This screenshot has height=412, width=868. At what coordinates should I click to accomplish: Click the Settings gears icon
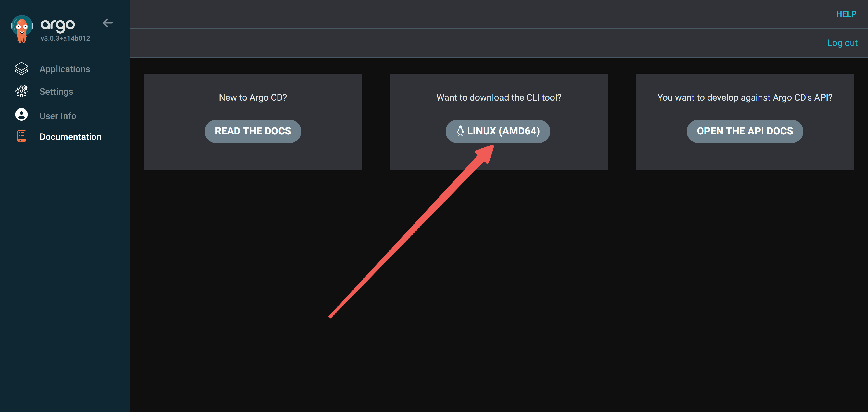pyautogui.click(x=21, y=91)
